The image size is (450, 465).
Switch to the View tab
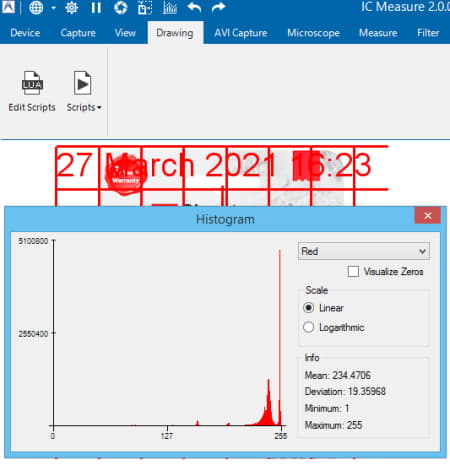[x=125, y=33]
